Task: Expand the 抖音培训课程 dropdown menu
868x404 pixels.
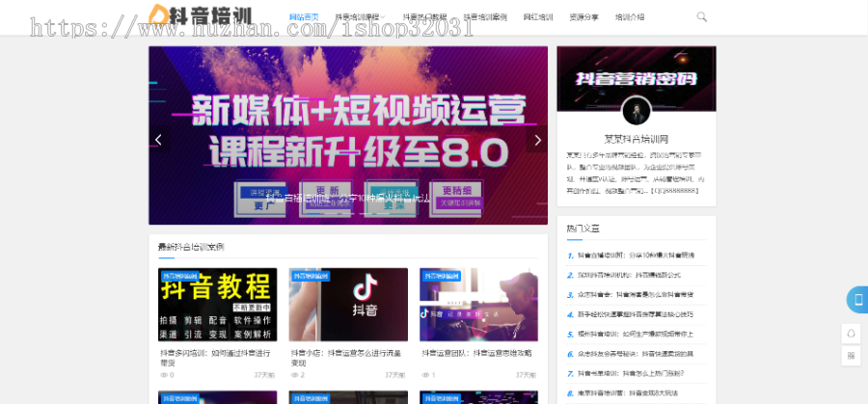Action: click(361, 17)
